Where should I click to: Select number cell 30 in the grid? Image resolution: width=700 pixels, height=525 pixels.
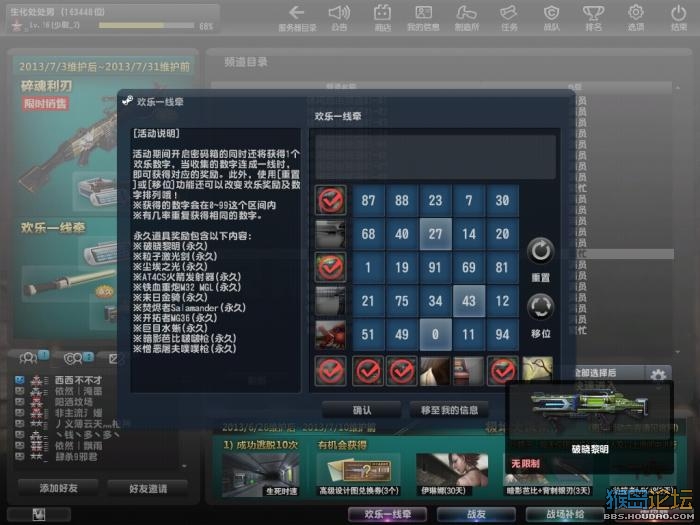pyautogui.click(x=503, y=200)
